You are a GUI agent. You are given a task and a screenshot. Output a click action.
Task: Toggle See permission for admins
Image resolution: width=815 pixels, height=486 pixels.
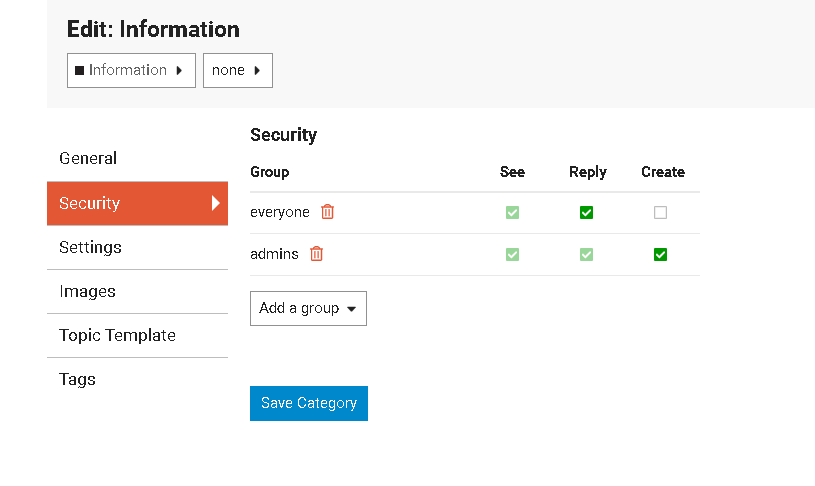tap(512, 255)
